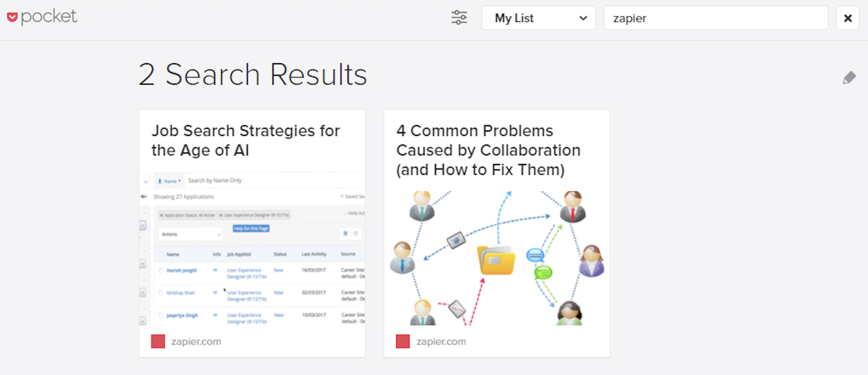
Task: Click the collaboration diagram thumbnail
Action: coord(497,258)
